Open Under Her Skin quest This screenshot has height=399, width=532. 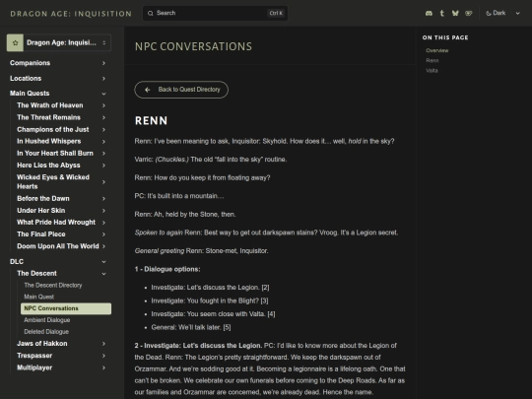point(41,211)
